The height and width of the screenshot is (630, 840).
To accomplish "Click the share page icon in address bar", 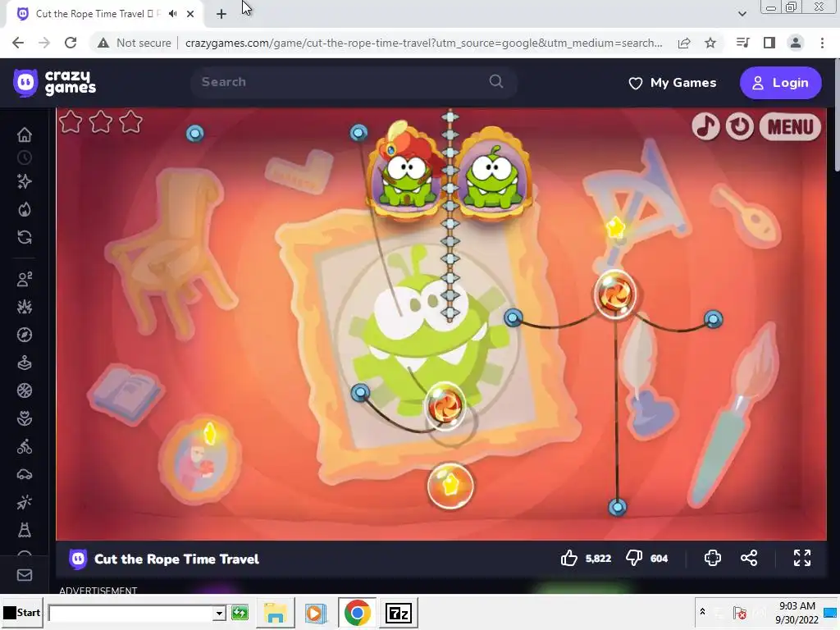I will click(684, 43).
